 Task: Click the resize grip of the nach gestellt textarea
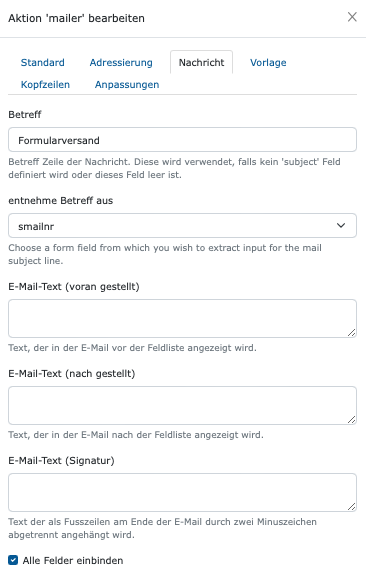[x=351, y=420]
